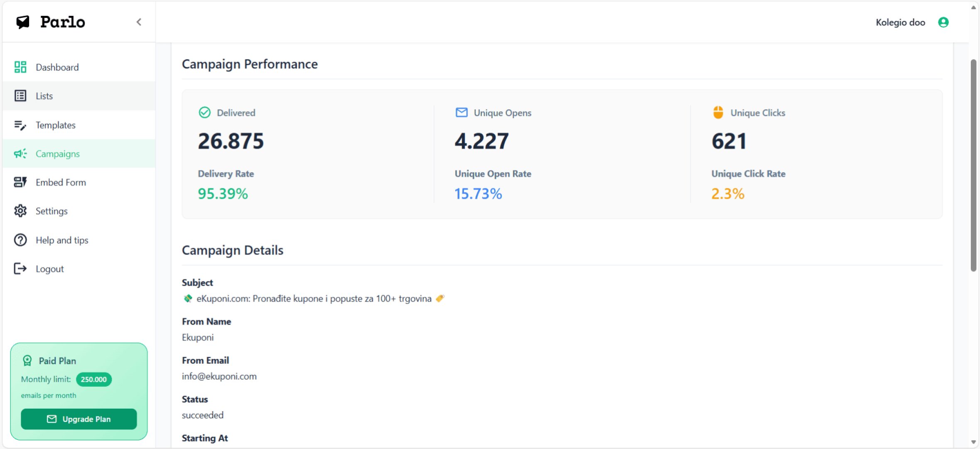Open the user profile avatar icon
Viewport: 980px width, 449px height.
click(943, 22)
